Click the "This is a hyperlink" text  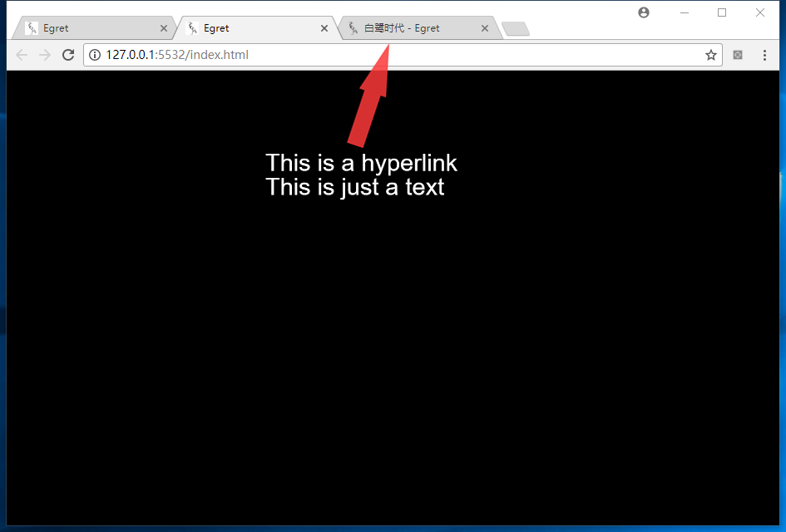click(361, 162)
